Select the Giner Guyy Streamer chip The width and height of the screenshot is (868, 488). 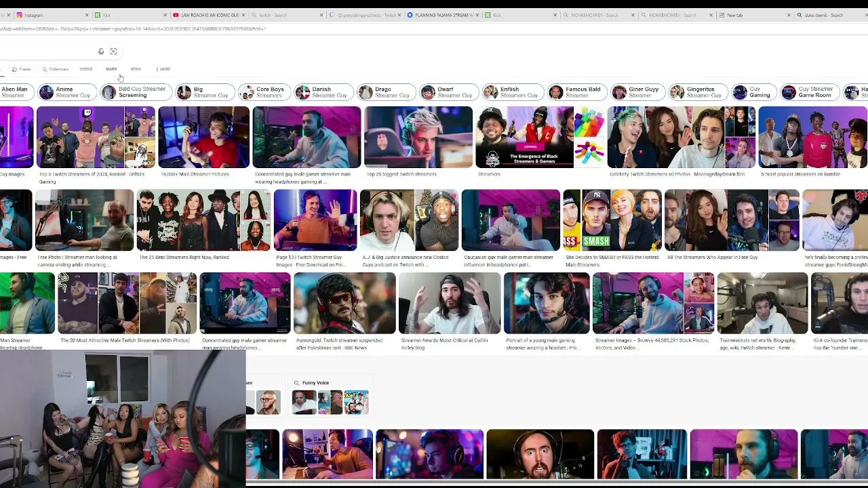[x=636, y=92]
